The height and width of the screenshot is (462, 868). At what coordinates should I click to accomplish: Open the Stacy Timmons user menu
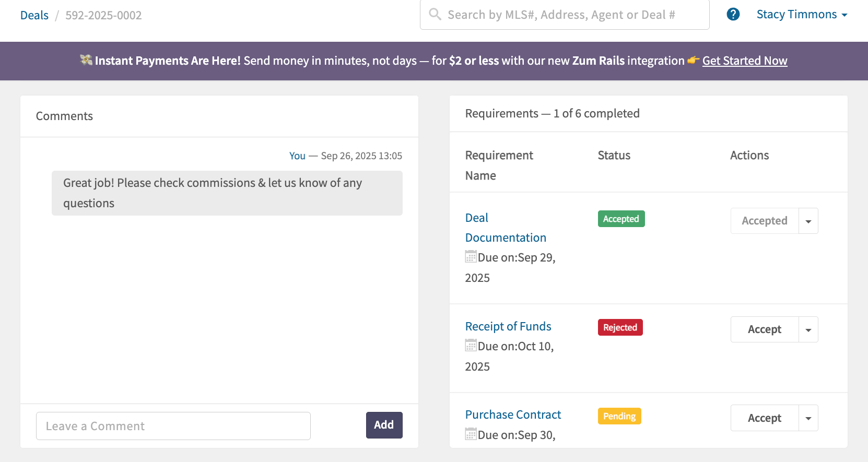[801, 15]
